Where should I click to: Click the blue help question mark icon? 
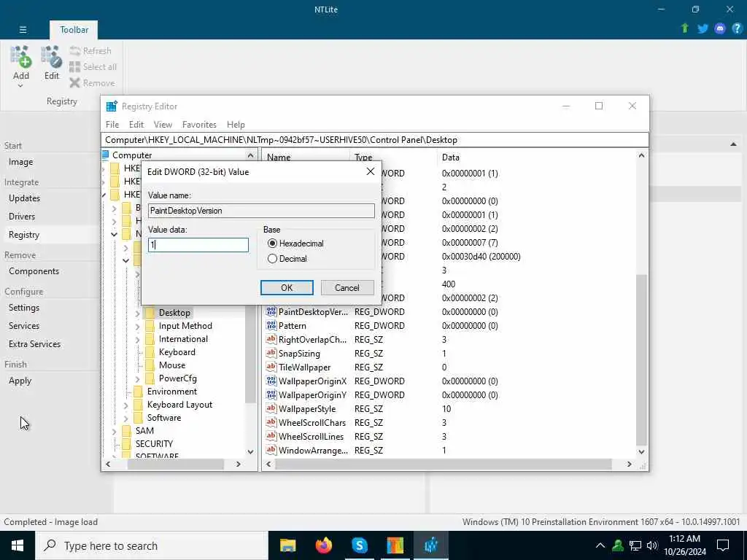pyautogui.click(x=737, y=28)
